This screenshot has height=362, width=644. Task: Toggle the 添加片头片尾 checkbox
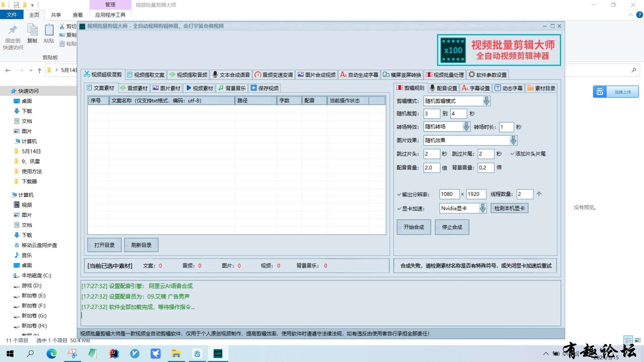pyautogui.click(x=528, y=154)
